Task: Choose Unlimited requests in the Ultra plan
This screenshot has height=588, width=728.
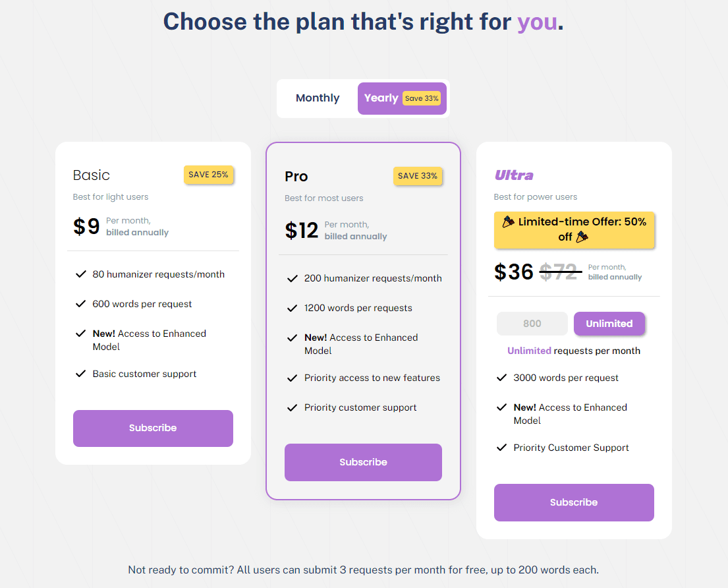Action: (609, 324)
